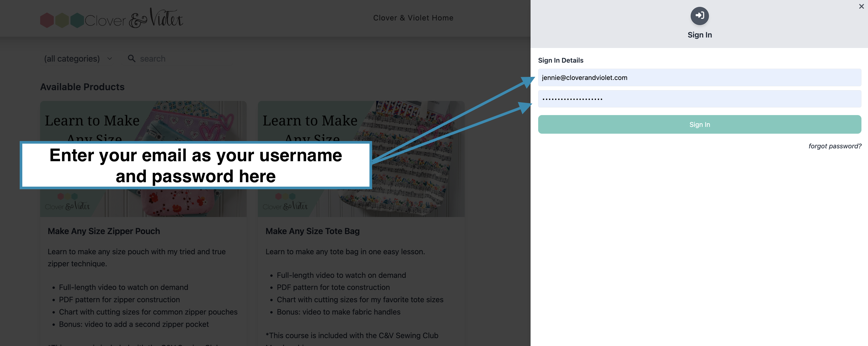Click the Sign In Details label

tap(561, 60)
